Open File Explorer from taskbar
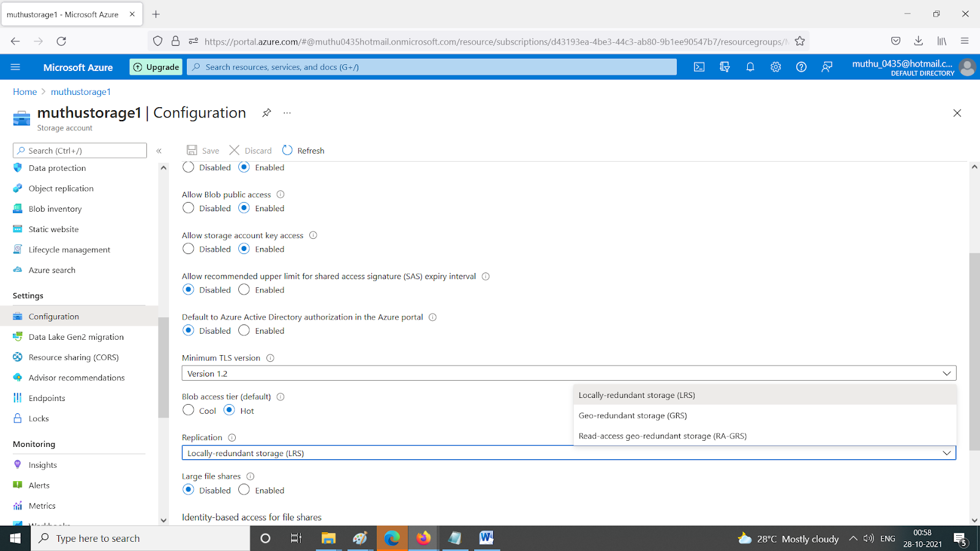 (328, 538)
